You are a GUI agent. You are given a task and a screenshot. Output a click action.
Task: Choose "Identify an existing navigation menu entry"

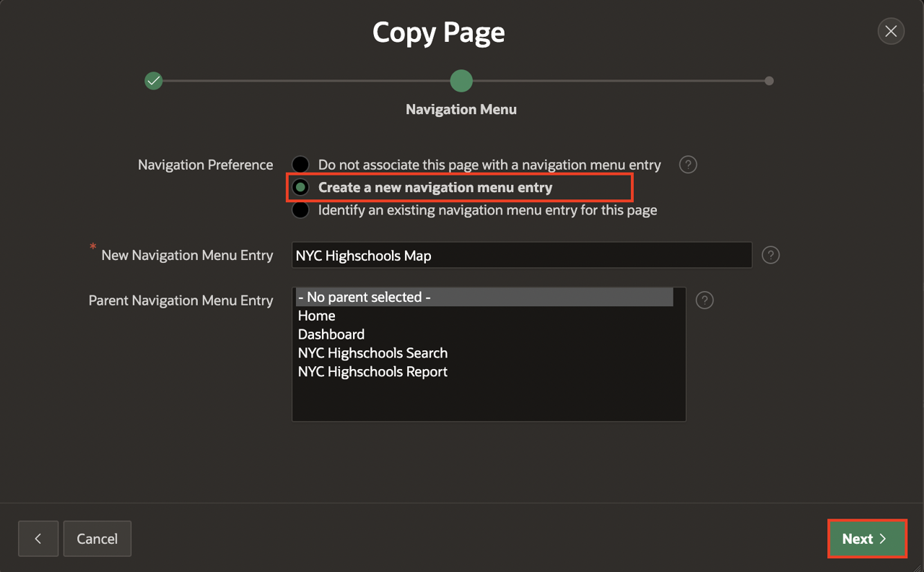click(300, 210)
